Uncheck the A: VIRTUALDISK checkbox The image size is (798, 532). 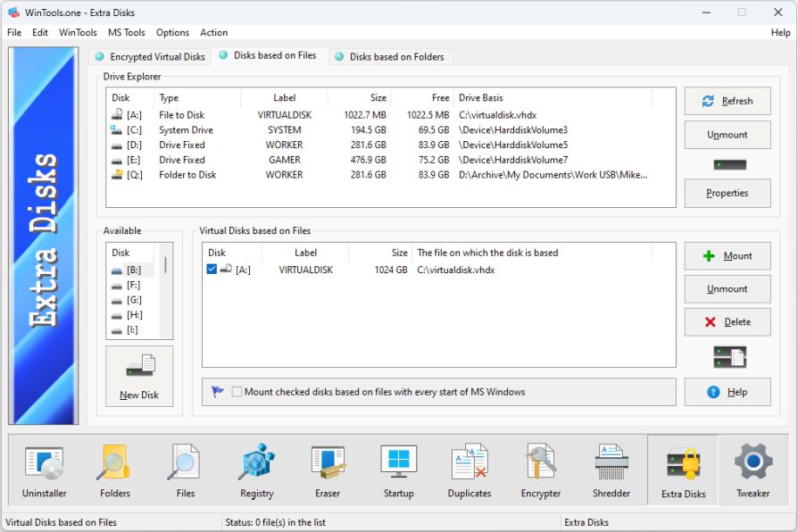tap(212, 269)
